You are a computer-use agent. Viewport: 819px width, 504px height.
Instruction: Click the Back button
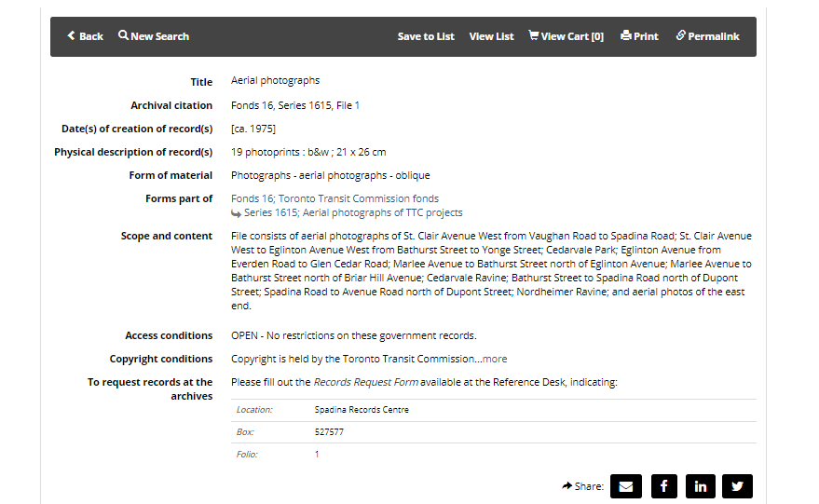[85, 36]
